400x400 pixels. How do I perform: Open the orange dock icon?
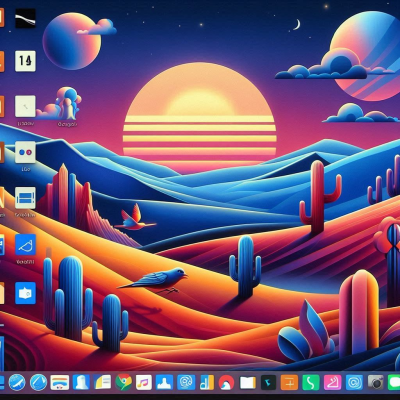289,382
